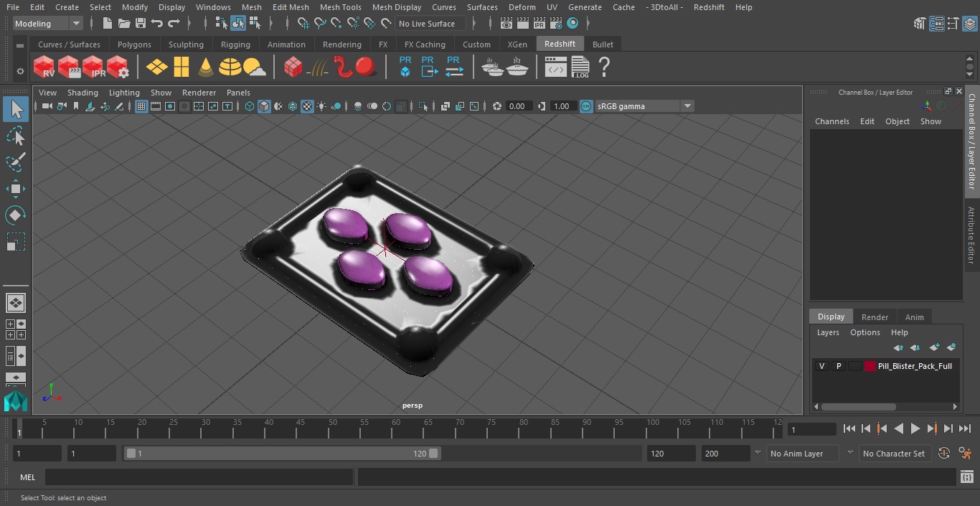Toggle P playback of Pill_Blister_Pack_Full layer
Screen dimensions: 980x506
[x=838, y=366]
